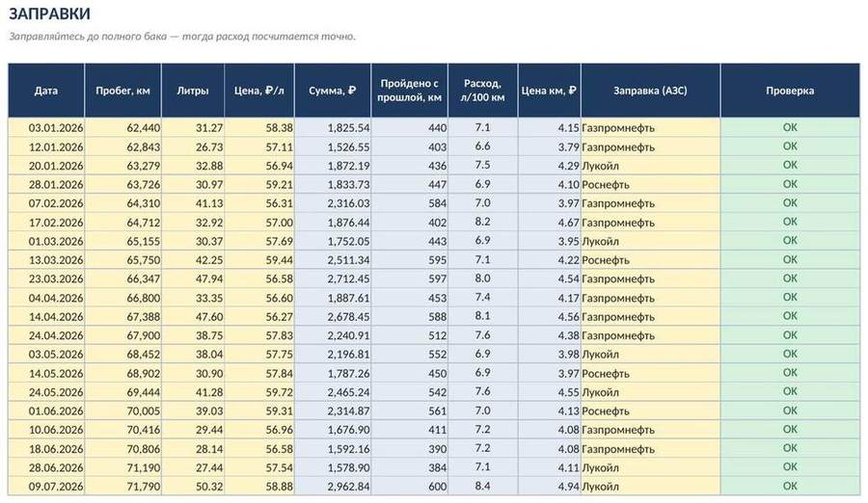Select mileage cell 63,279
The width and height of the screenshot is (868, 503).
tap(122, 166)
